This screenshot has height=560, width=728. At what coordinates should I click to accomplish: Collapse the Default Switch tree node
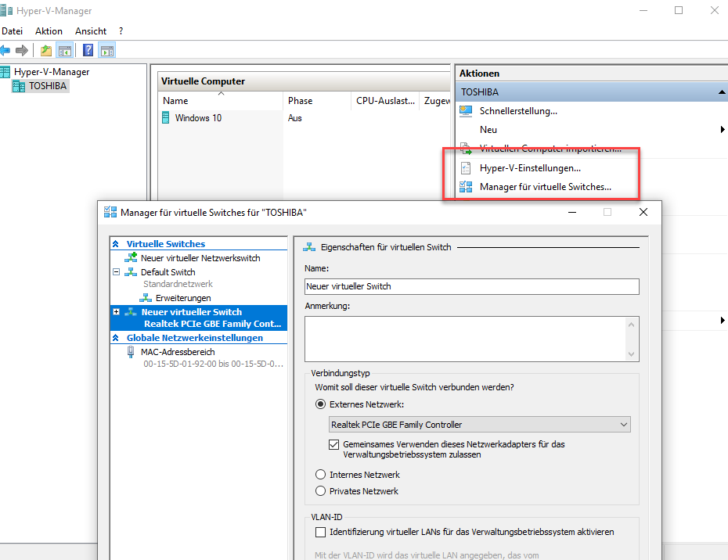pyautogui.click(x=116, y=272)
